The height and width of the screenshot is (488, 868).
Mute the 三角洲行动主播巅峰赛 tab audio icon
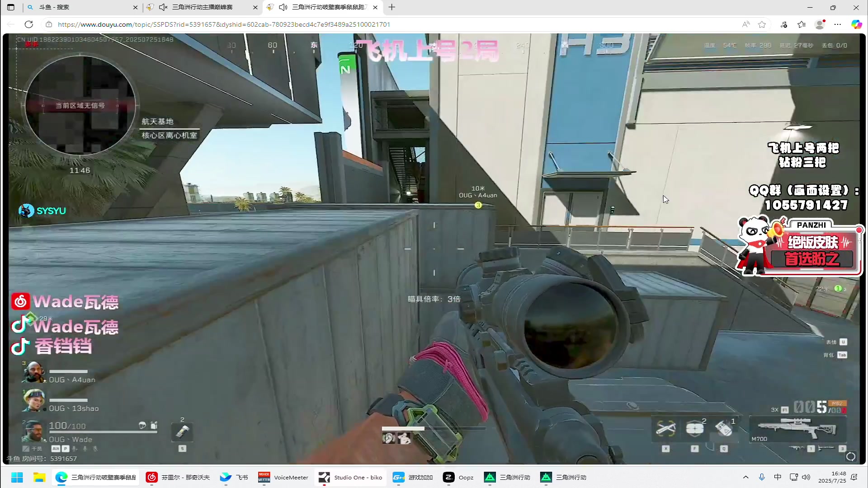(x=163, y=7)
